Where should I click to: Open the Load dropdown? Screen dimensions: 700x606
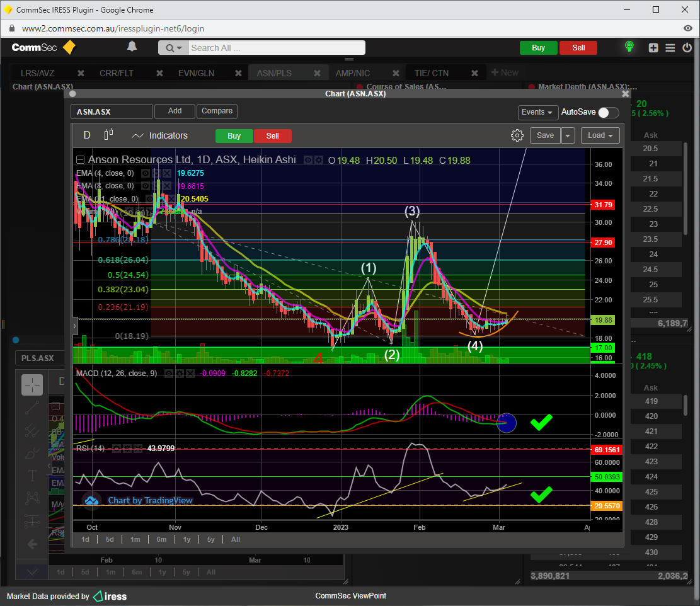[x=600, y=135]
